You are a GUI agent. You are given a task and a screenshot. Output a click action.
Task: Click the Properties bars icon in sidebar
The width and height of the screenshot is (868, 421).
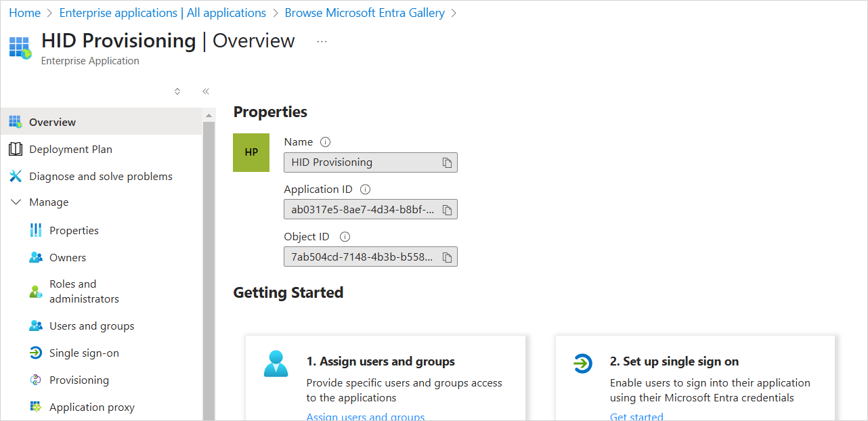point(36,230)
